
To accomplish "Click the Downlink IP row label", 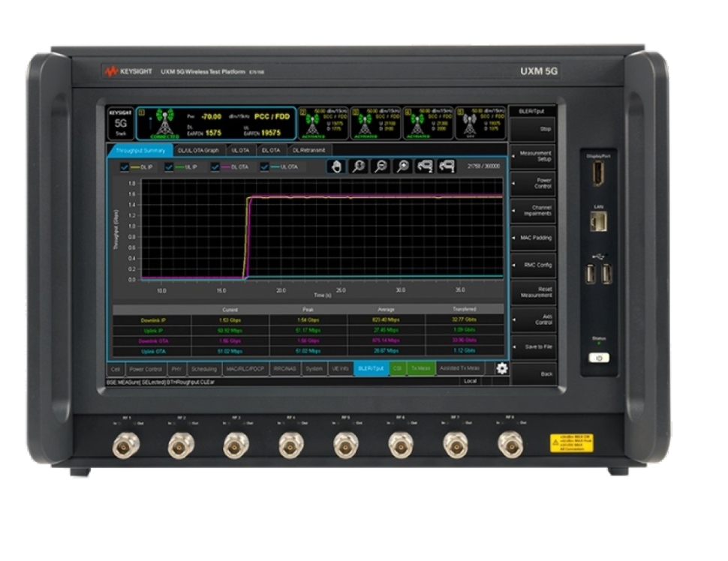I will [153, 321].
